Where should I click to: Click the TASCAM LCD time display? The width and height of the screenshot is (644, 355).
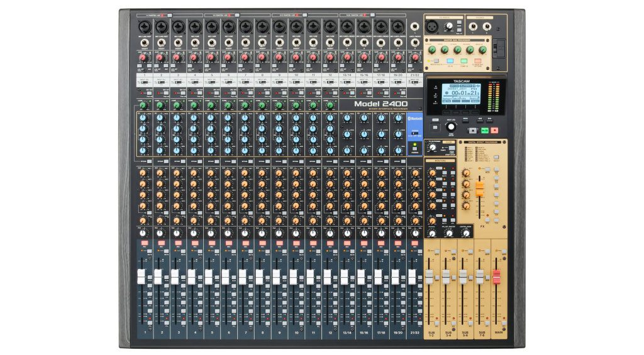click(x=461, y=94)
